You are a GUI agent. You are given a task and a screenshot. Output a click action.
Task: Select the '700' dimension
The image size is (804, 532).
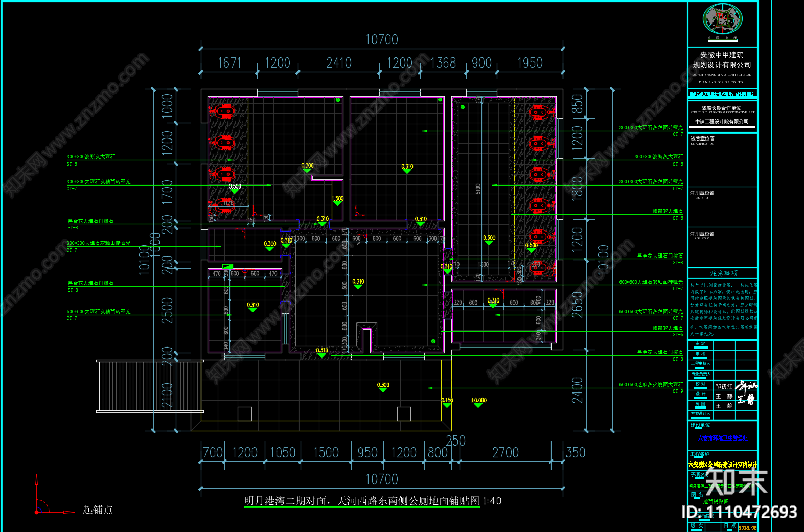tap(213, 453)
